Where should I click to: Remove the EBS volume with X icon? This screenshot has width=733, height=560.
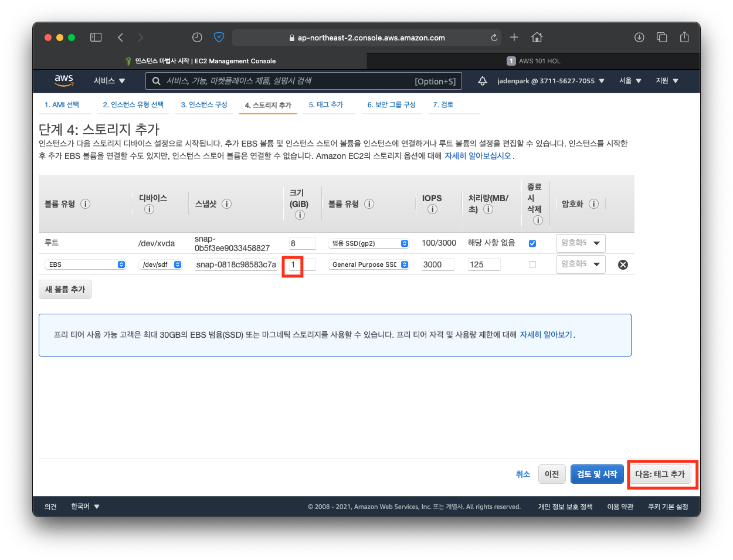pos(623,264)
